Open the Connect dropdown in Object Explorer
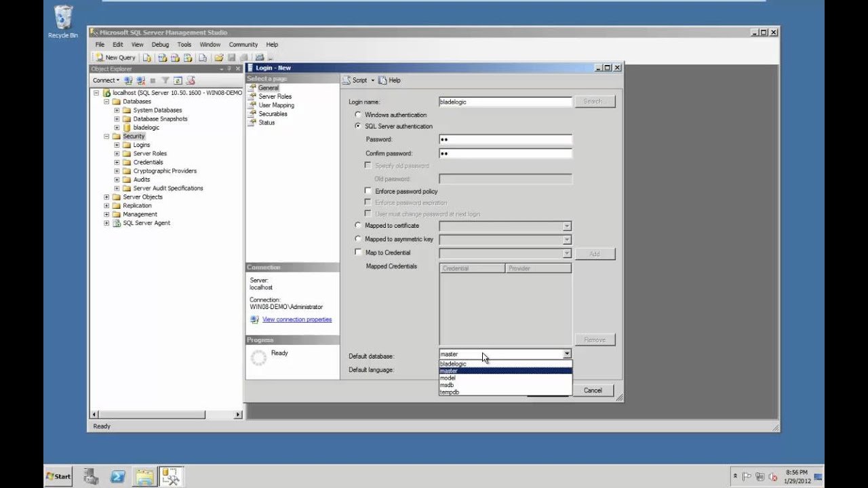 pos(106,80)
